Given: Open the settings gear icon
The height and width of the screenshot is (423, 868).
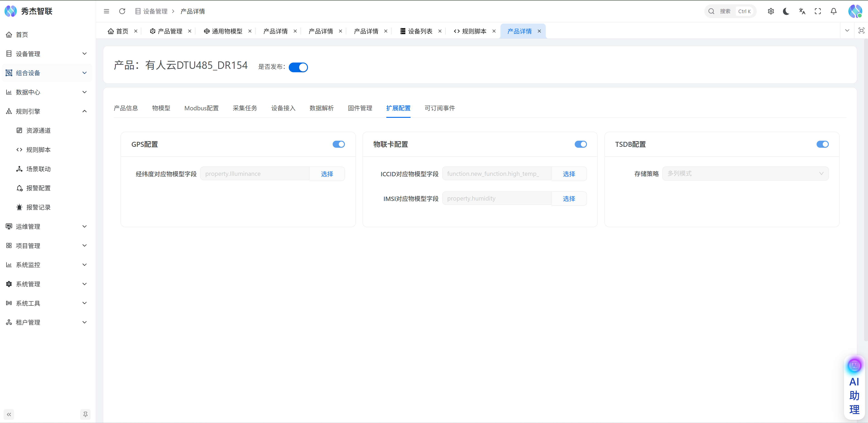Looking at the screenshot, I should pos(771,11).
